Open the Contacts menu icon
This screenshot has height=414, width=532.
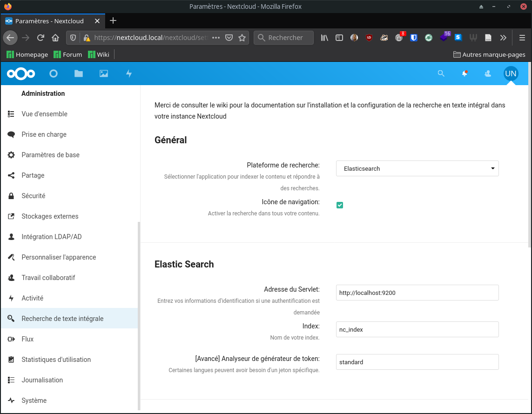tap(488, 73)
